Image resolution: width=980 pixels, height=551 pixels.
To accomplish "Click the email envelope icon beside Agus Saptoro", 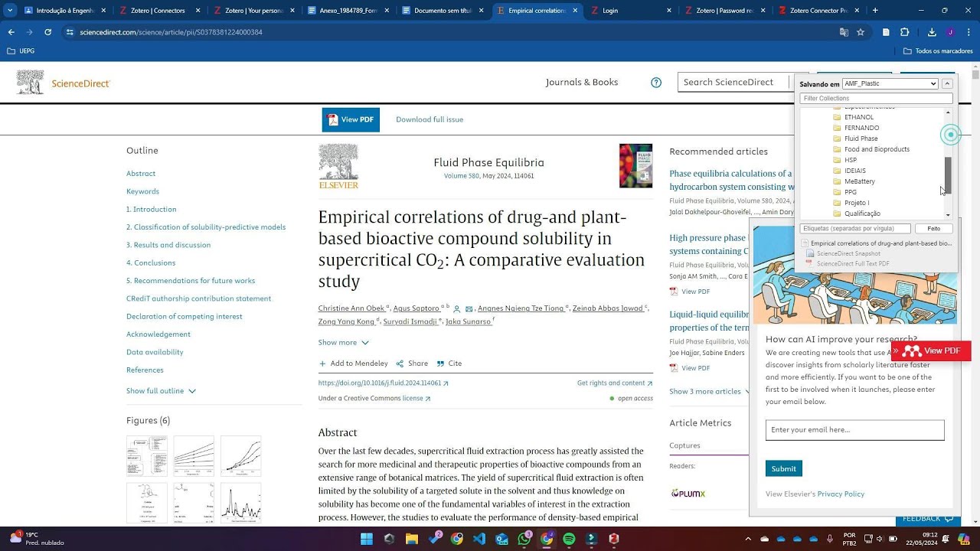I will [469, 309].
